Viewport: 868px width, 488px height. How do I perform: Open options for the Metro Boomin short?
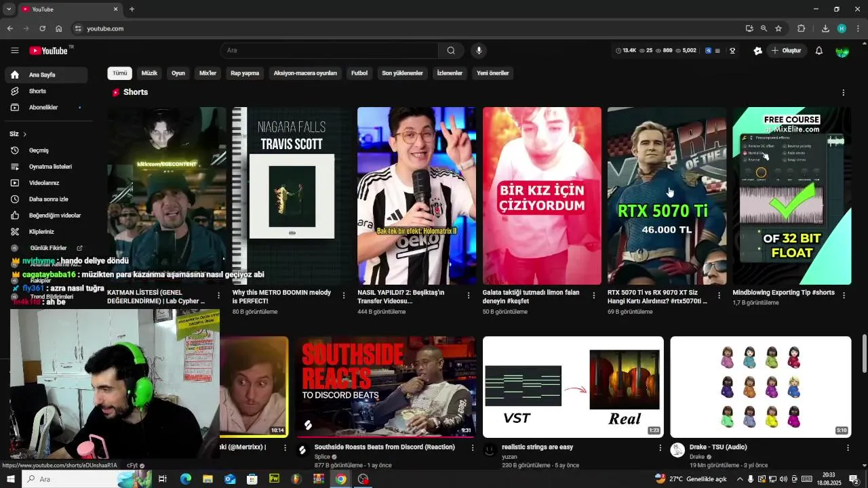[344, 296]
